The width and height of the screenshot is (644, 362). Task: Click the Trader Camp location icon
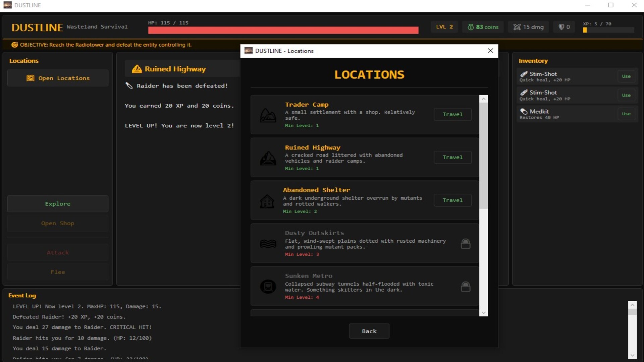click(268, 115)
